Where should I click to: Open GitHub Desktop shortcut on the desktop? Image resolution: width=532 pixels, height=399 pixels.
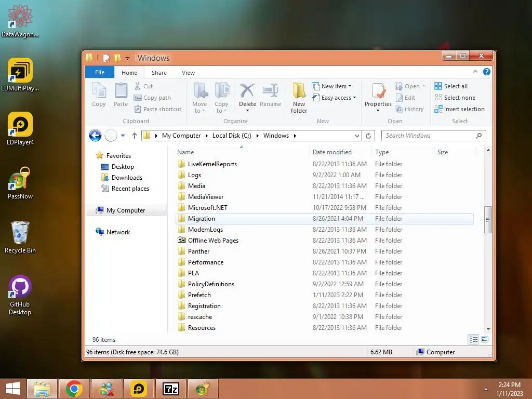click(20, 295)
